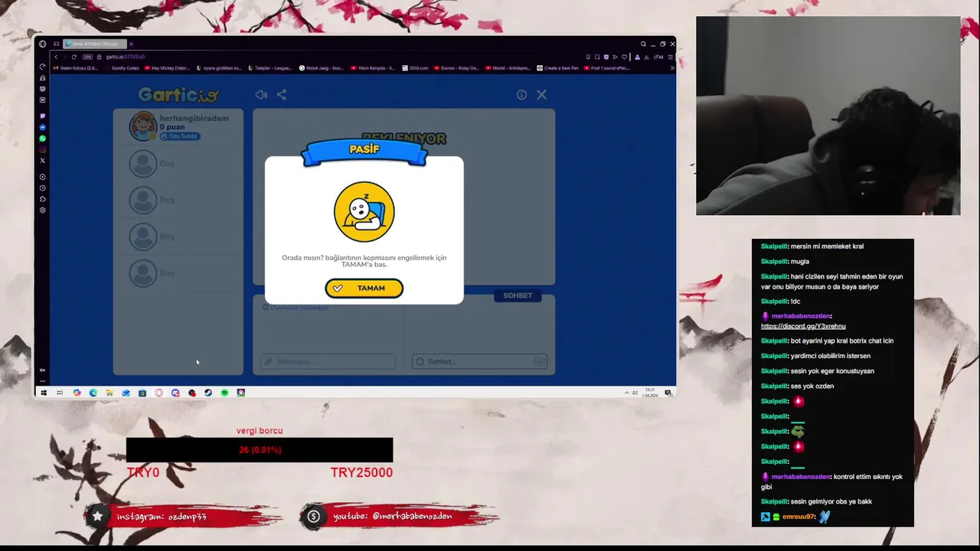Open X (Twitter) in the Opera sidebar

[x=43, y=160]
